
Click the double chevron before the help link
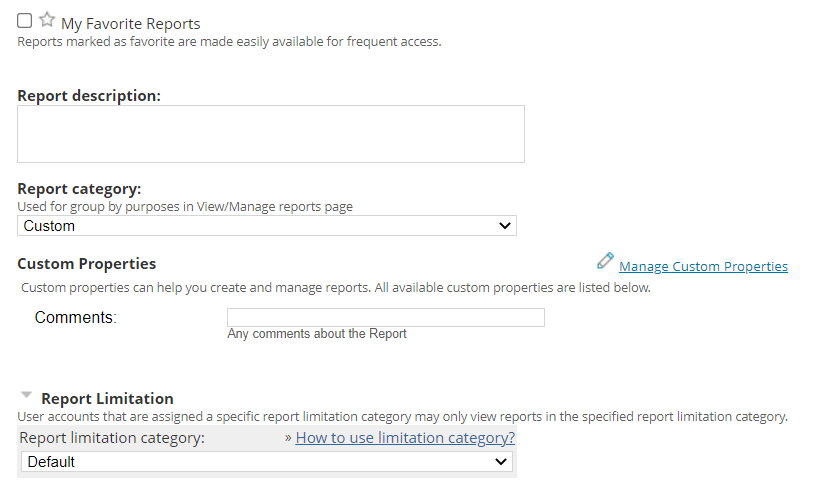point(288,438)
